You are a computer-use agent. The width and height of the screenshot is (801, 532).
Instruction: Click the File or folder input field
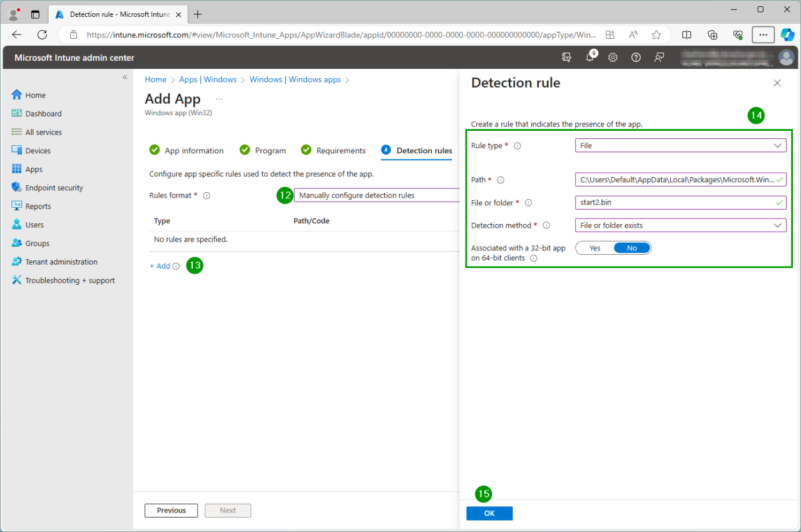[673, 203]
